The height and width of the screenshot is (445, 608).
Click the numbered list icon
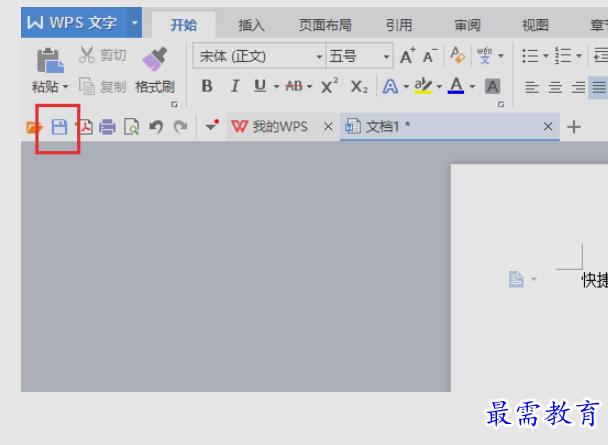pos(563,56)
